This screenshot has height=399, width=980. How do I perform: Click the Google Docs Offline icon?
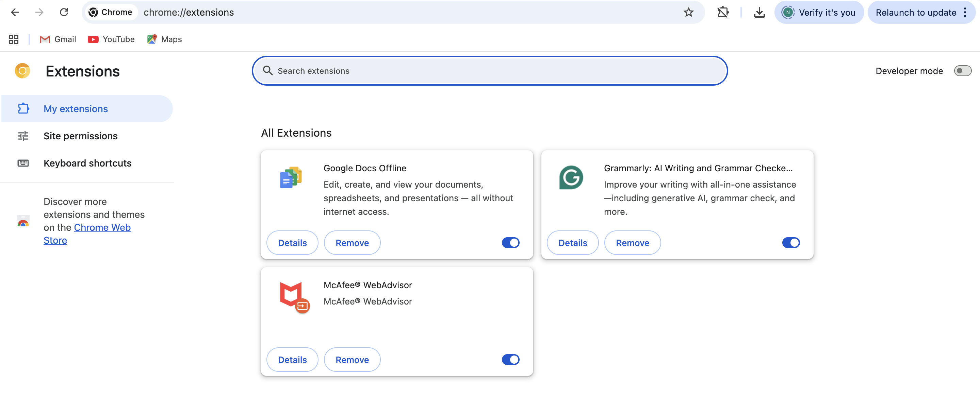(291, 177)
